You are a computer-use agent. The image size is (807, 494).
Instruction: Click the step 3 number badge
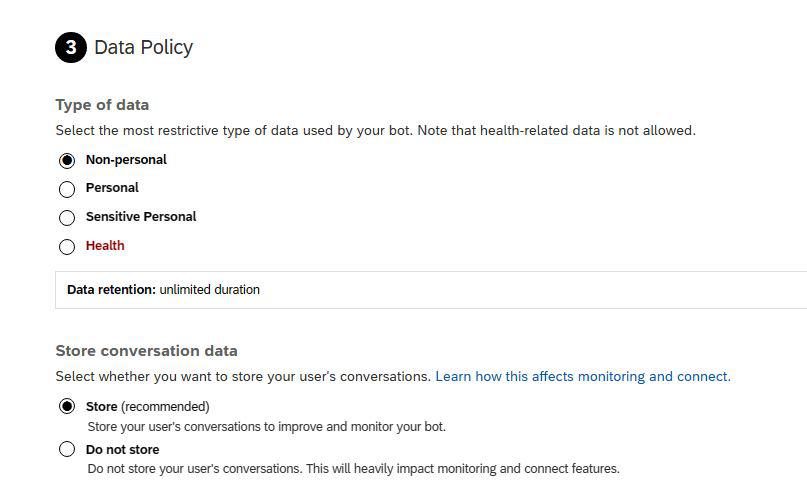pyautogui.click(x=70, y=48)
